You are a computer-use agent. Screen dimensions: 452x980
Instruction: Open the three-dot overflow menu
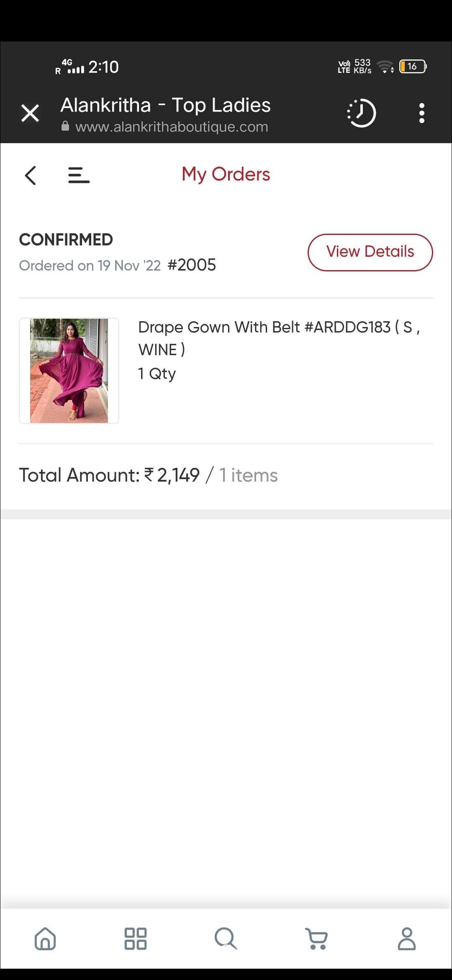[421, 113]
